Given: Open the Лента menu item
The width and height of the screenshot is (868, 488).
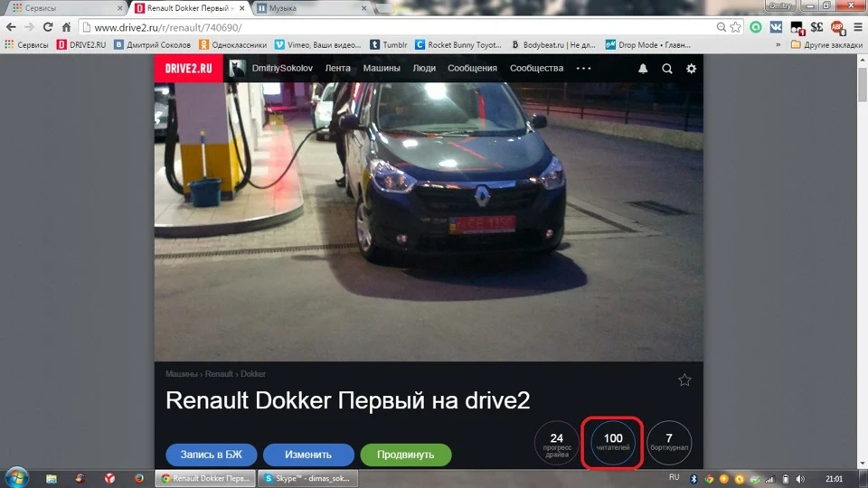Looking at the screenshot, I should coord(337,69).
